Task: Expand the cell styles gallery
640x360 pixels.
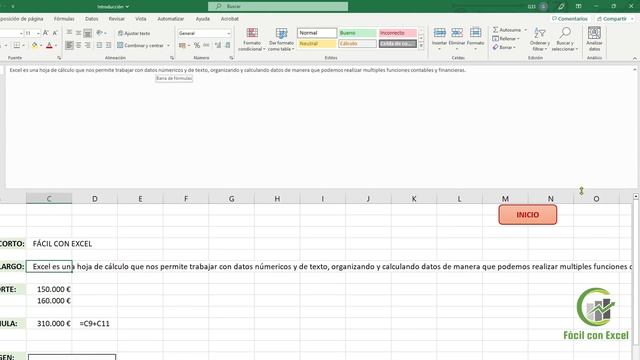Action: (x=421, y=46)
